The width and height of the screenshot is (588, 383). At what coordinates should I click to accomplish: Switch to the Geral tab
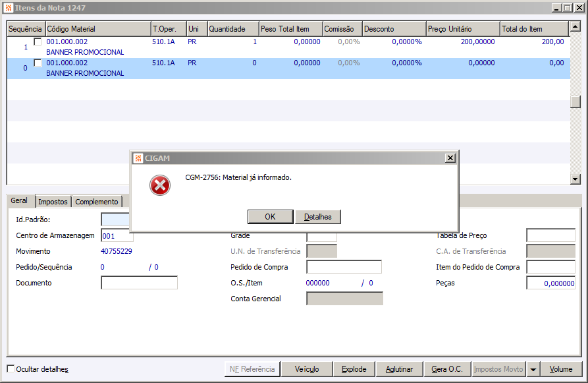[21, 200]
